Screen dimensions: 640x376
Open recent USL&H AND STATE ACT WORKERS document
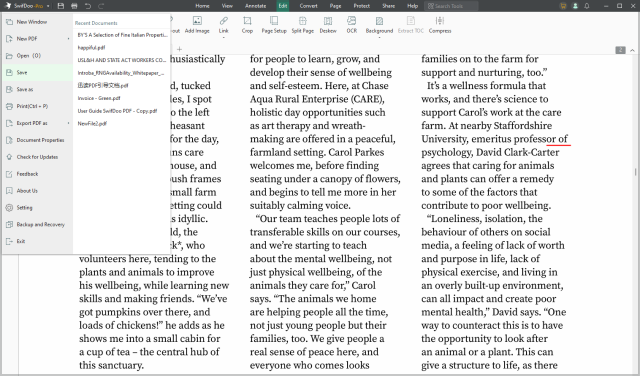point(122,60)
